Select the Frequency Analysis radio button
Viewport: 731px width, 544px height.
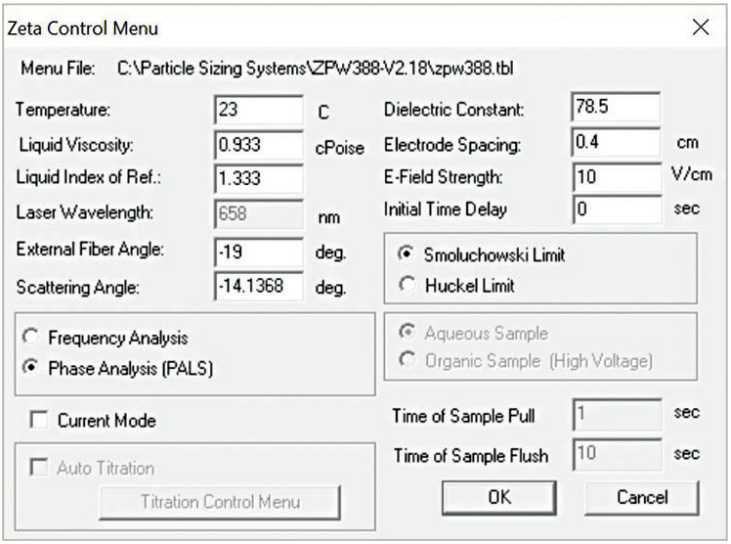pos(35,339)
